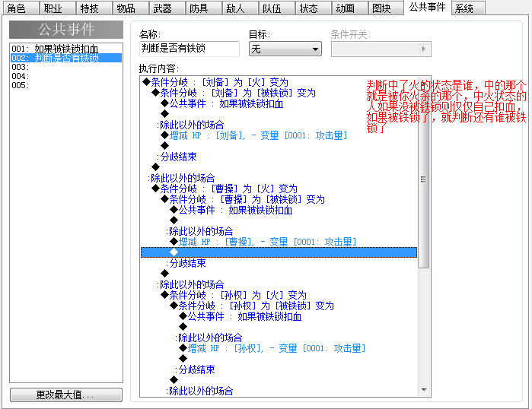Screen dimensions: 532x409
Task: Open the 特技 tab
Action: coord(94,8)
